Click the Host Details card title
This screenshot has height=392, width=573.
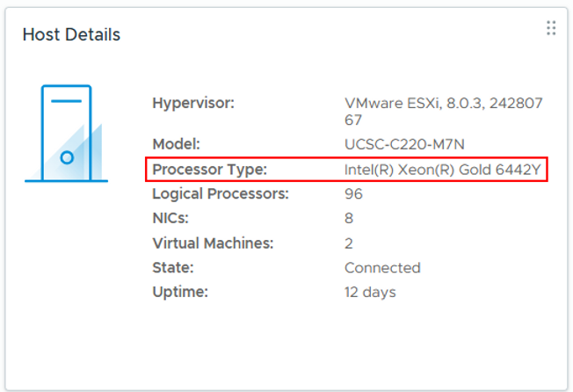coord(71,35)
